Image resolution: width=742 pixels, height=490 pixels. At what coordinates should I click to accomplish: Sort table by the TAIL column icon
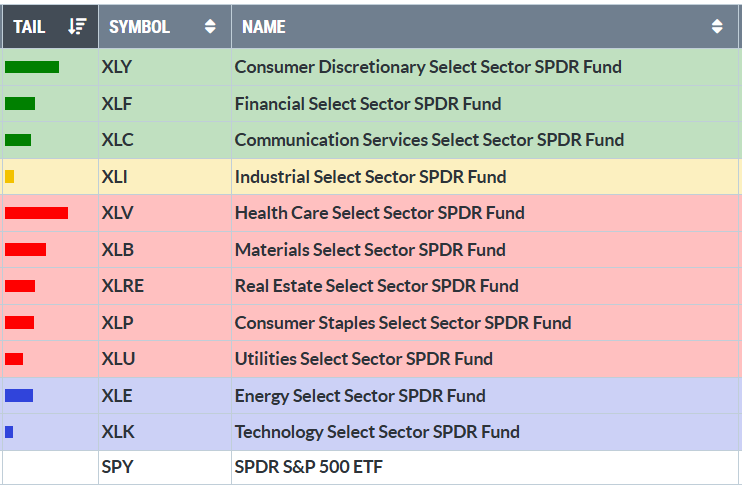[x=77, y=27]
